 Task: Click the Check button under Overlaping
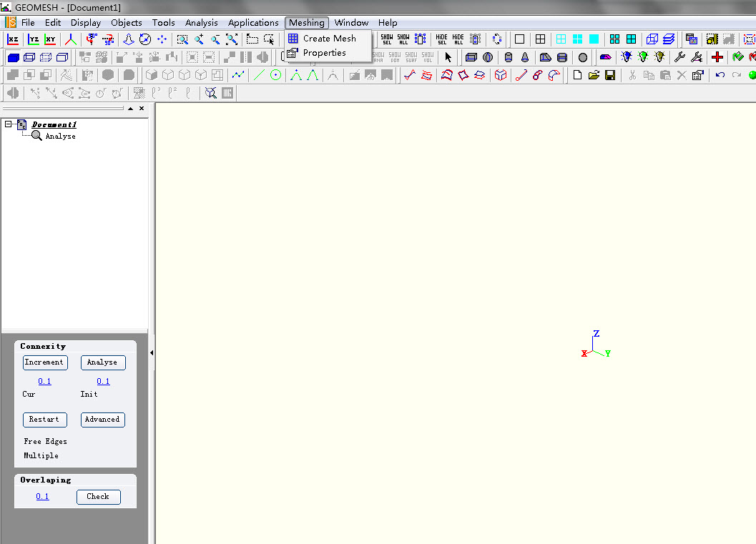pos(99,497)
